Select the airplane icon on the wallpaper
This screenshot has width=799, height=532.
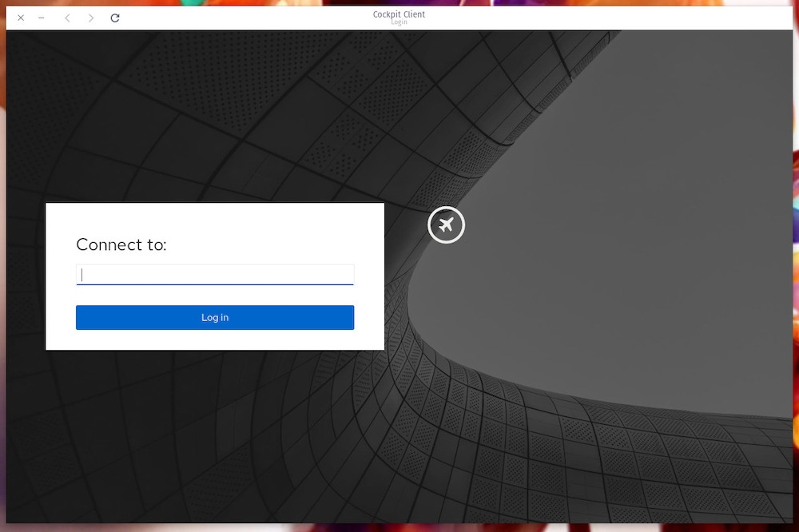point(446,225)
